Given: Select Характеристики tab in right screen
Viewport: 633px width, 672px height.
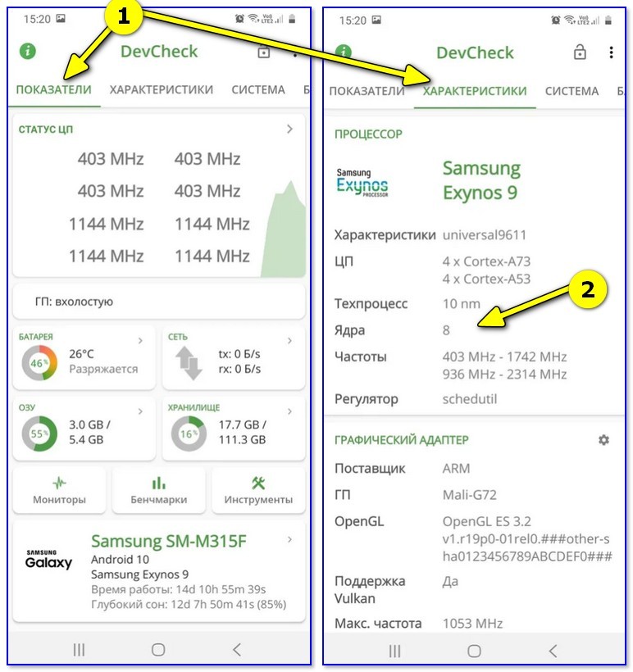Looking at the screenshot, I should click(475, 91).
